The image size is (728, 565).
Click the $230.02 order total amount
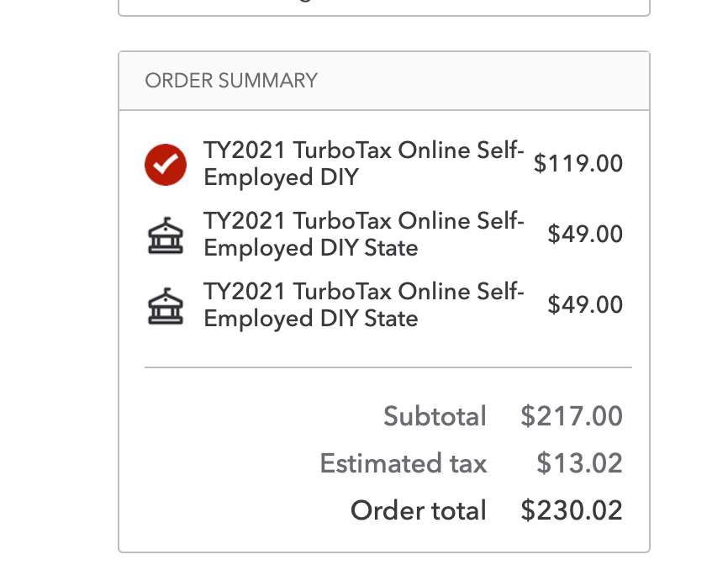point(572,510)
